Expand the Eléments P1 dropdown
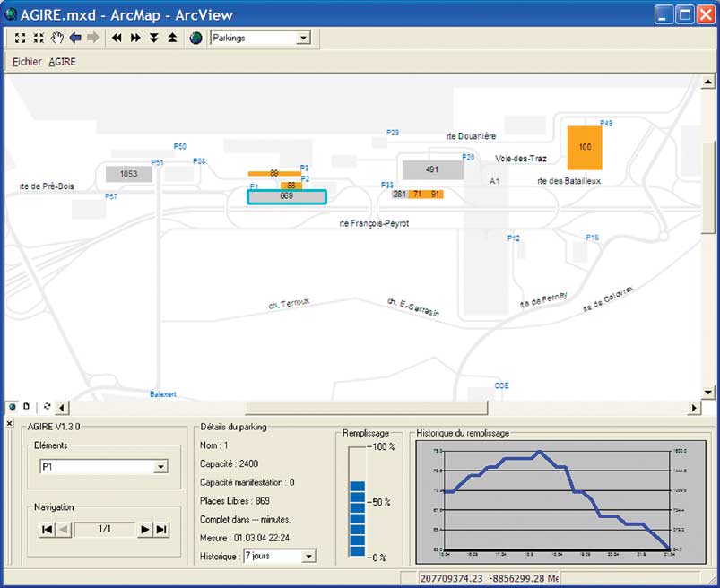 [x=160, y=467]
